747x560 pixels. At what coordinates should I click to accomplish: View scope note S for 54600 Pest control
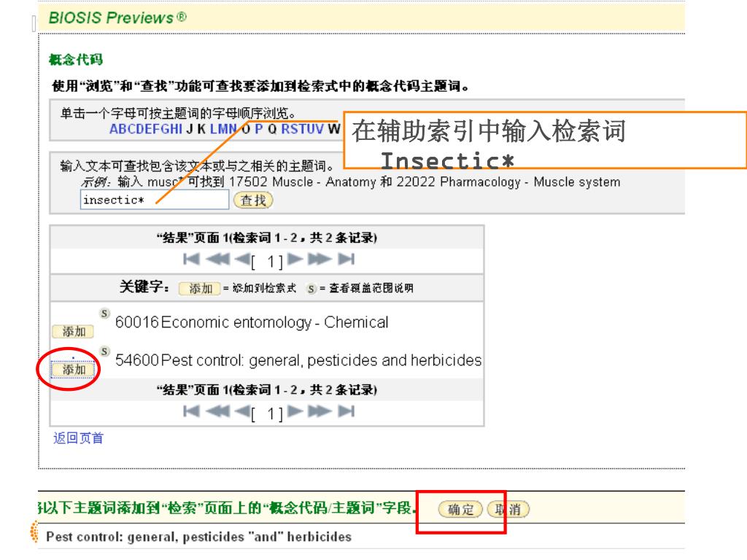click(x=104, y=351)
